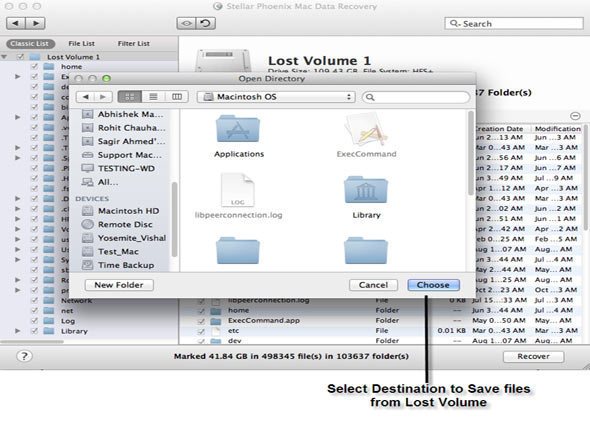
Task: Uncheck the Lost Volume 1 checkbox
Action: [20, 57]
